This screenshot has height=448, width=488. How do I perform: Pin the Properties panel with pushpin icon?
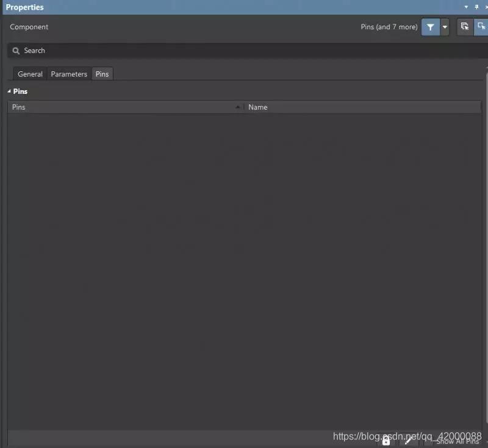(x=476, y=7)
